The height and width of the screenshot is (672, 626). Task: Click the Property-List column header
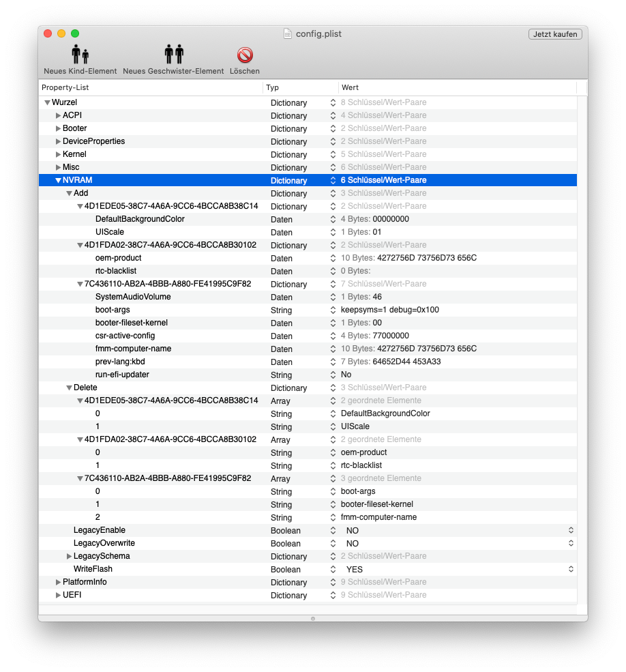coord(151,87)
